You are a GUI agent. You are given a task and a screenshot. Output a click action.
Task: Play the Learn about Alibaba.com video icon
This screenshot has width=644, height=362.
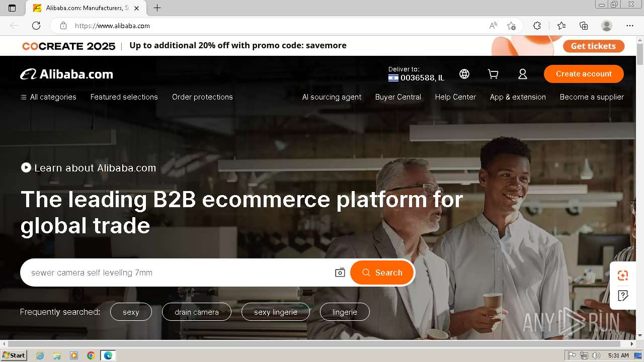pyautogui.click(x=26, y=167)
